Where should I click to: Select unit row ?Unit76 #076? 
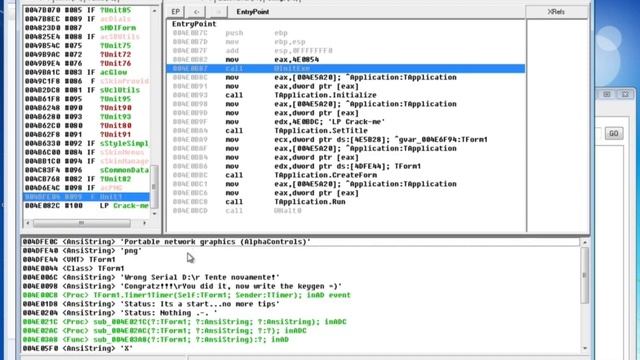tap(87, 63)
